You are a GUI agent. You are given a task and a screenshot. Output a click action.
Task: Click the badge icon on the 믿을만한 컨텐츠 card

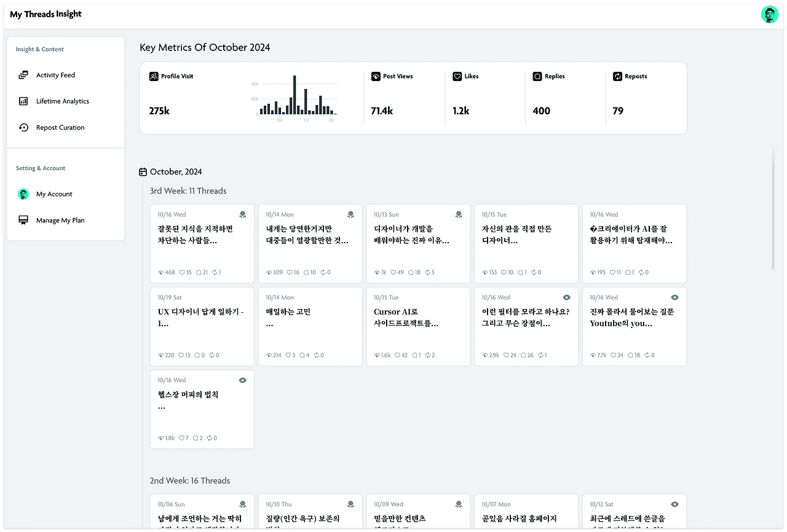click(x=459, y=504)
